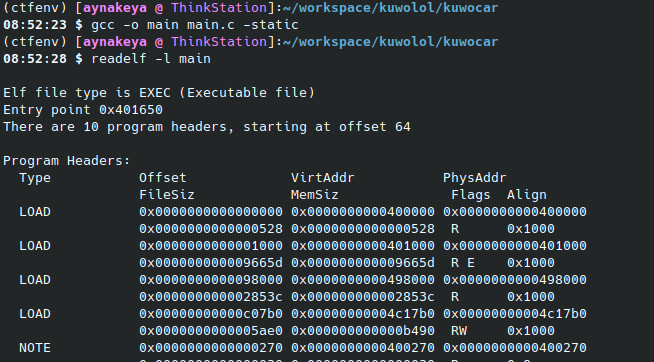Click the username aynakeya in second prompt

coord(115,42)
